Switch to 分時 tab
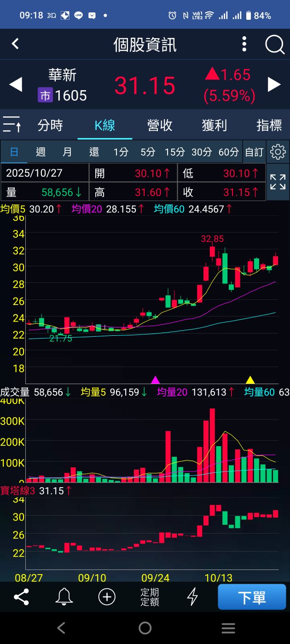 point(50,125)
